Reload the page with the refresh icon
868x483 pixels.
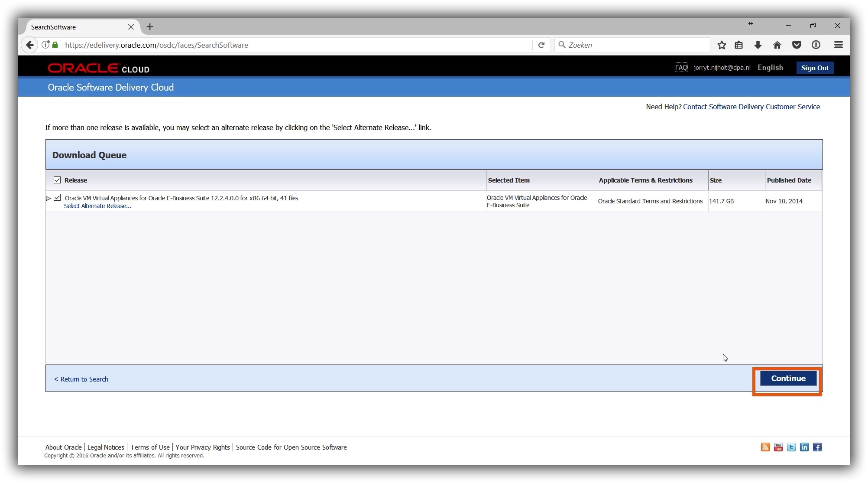pyautogui.click(x=541, y=45)
